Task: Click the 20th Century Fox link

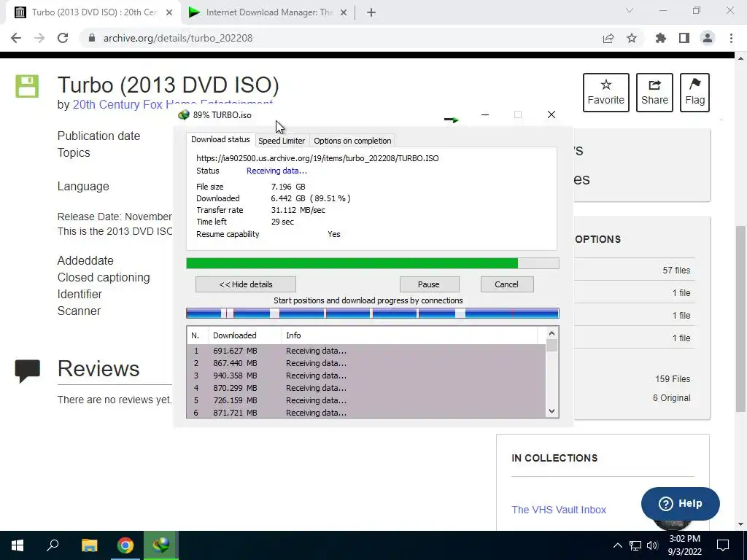Action: click(172, 104)
